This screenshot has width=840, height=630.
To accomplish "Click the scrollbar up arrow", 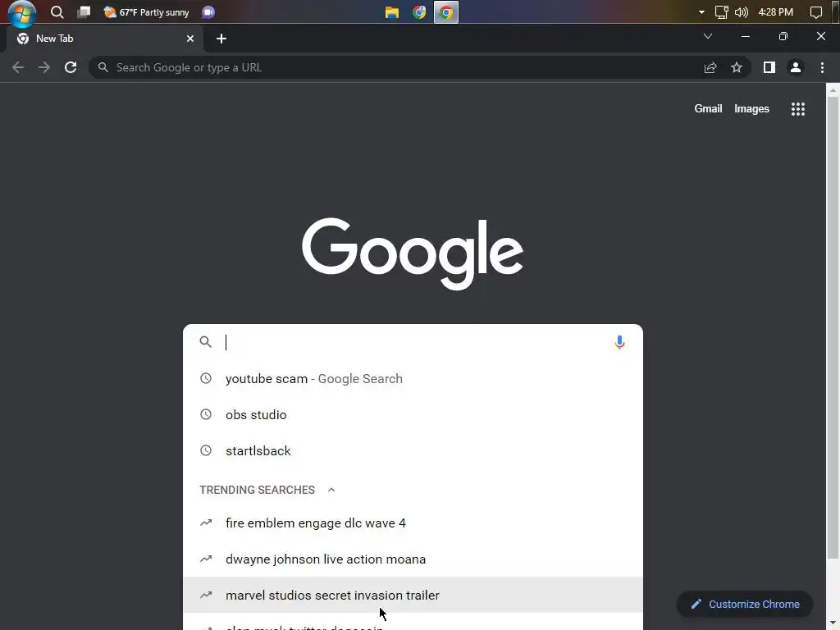I will 833,90.
